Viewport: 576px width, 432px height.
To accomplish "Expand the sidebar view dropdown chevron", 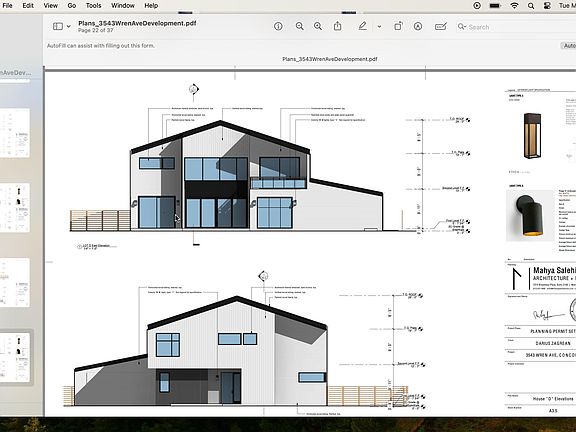I will point(69,26).
